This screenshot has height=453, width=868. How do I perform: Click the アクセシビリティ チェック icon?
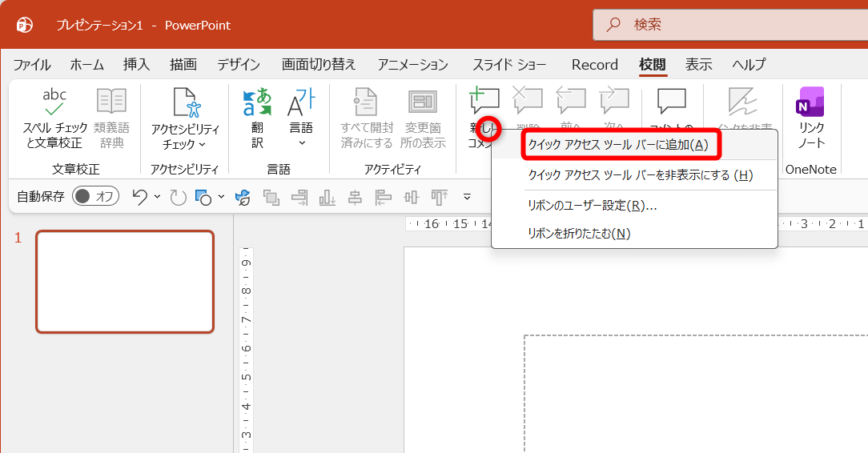(x=185, y=103)
